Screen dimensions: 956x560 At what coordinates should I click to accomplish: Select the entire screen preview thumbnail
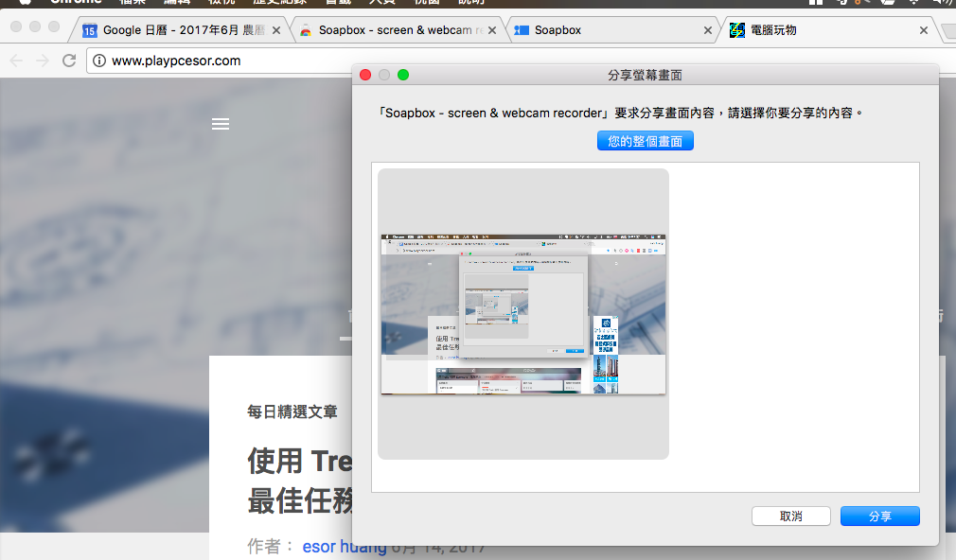[523, 314]
